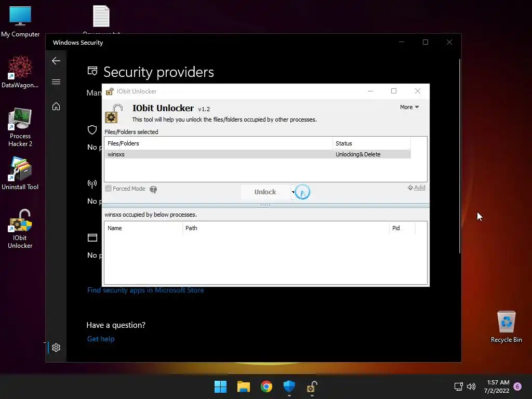
Task: Go to Windows Security Home
Action: [x=56, y=107]
